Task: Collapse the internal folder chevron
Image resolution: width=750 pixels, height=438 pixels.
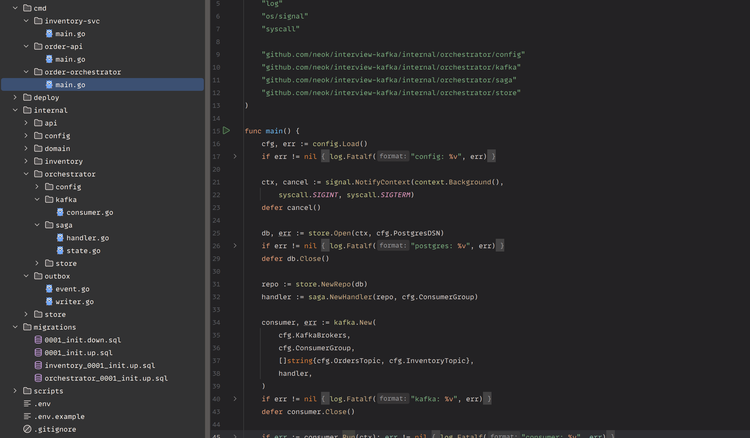Action: pos(15,110)
